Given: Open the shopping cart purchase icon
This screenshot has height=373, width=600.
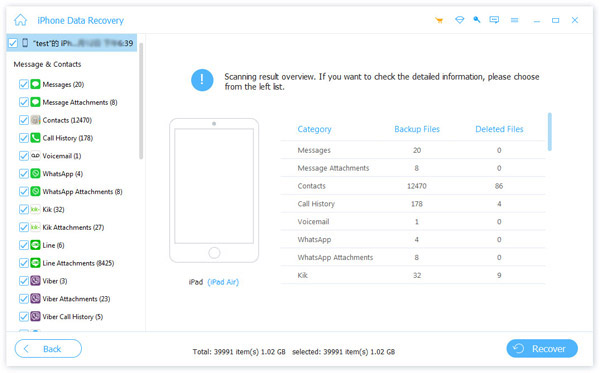Looking at the screenshot, I should [439, 20].
